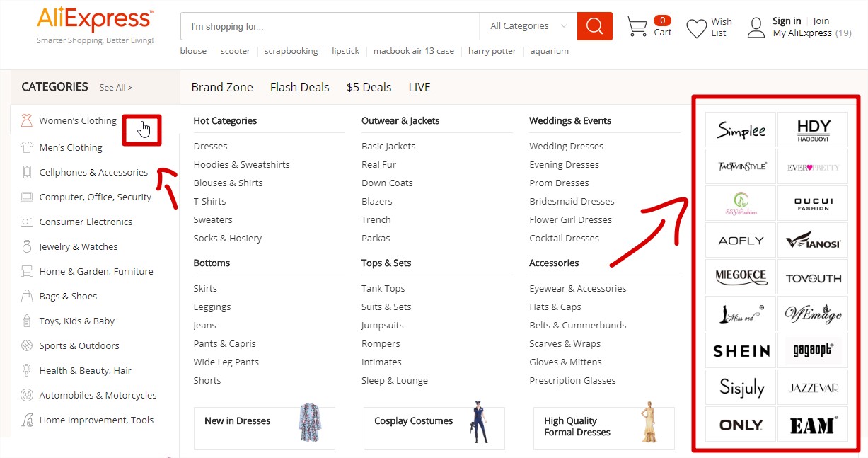Click the orange search magnifier button
868x458 pixels.
594,26
